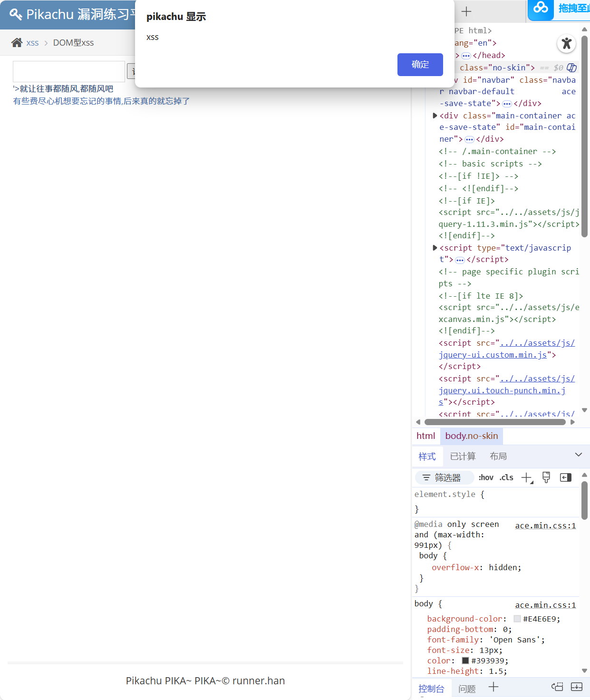Click the DOM tree vertical scrollbar
Screen dimensions: 590x700
pos(584,136)
